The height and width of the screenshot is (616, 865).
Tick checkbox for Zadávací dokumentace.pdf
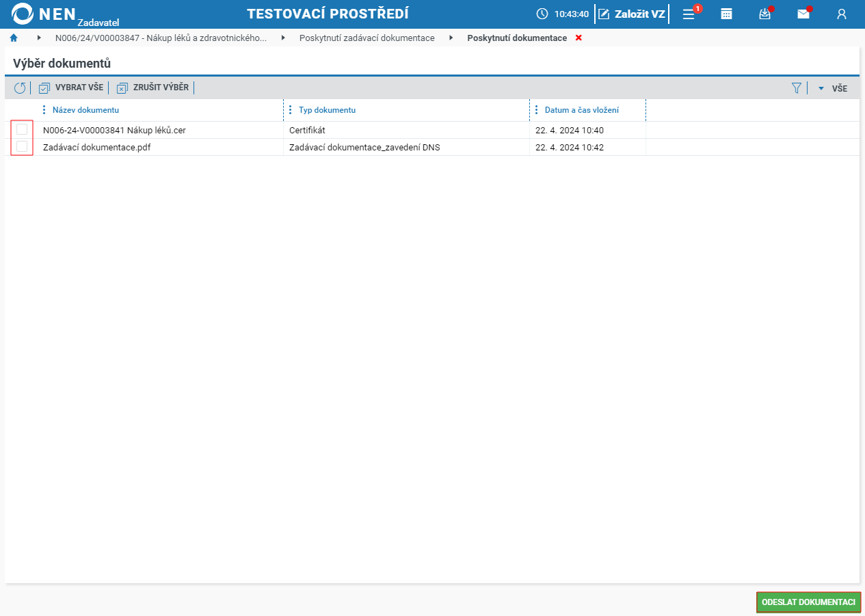(22, 146)
